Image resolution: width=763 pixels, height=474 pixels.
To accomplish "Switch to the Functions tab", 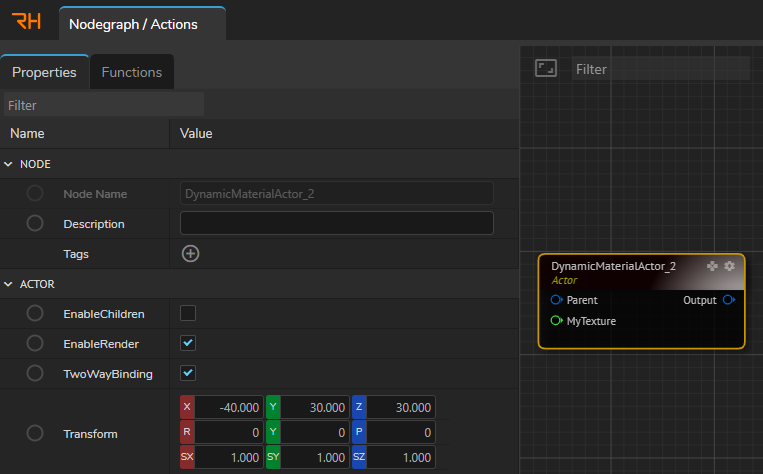I will [132, 72].
